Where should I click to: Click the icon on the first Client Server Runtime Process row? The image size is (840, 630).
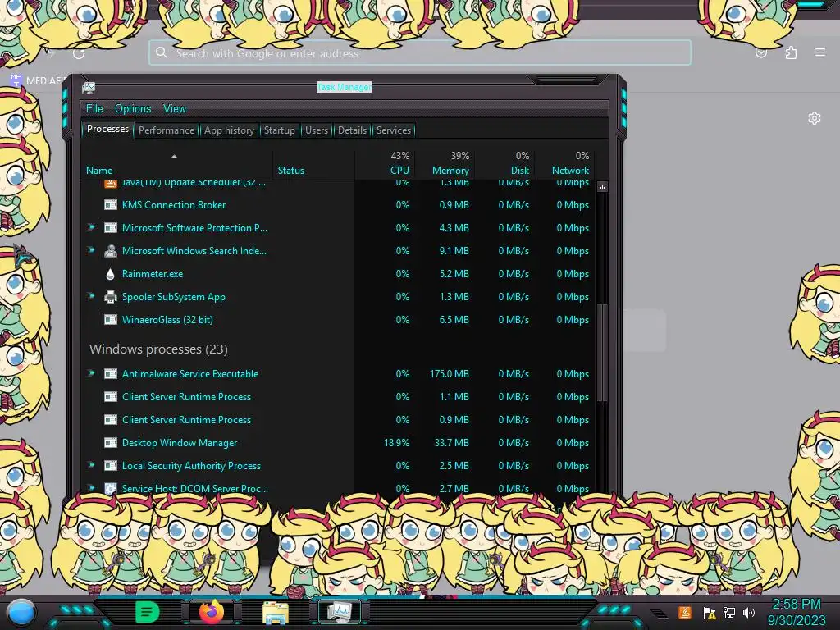[111, 397]
